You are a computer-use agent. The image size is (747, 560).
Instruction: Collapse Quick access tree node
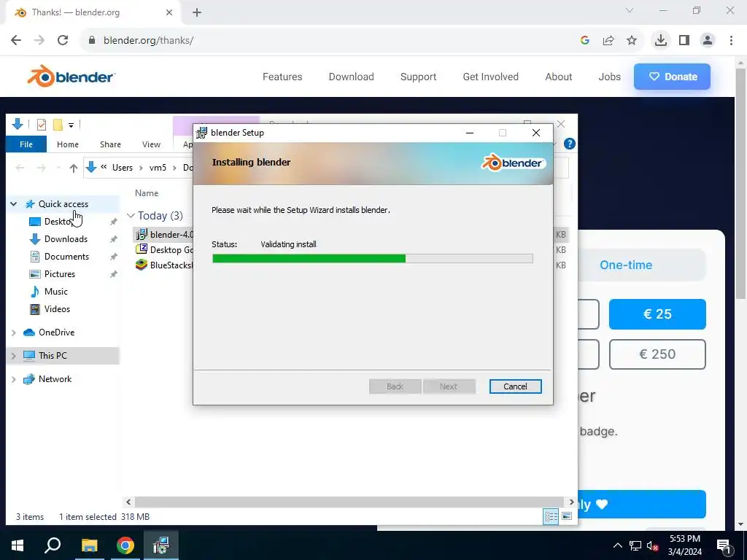click(x=14, y=204)
